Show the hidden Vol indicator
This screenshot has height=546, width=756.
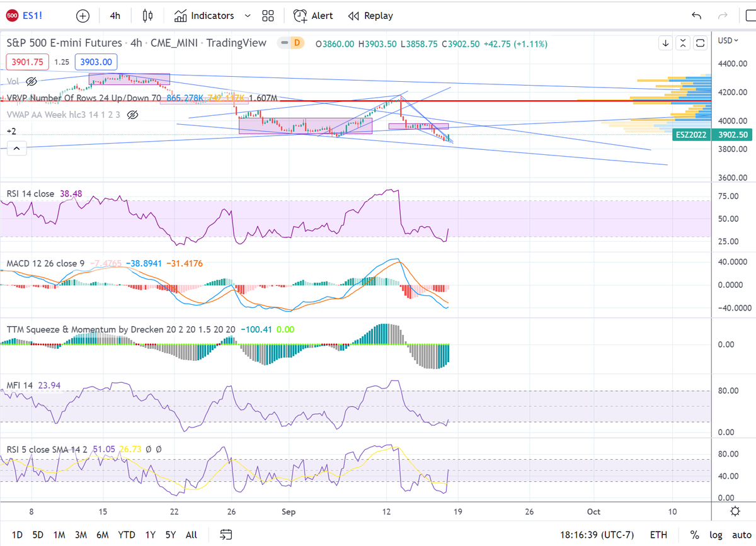pyautogui.click(x=31, y=81)
